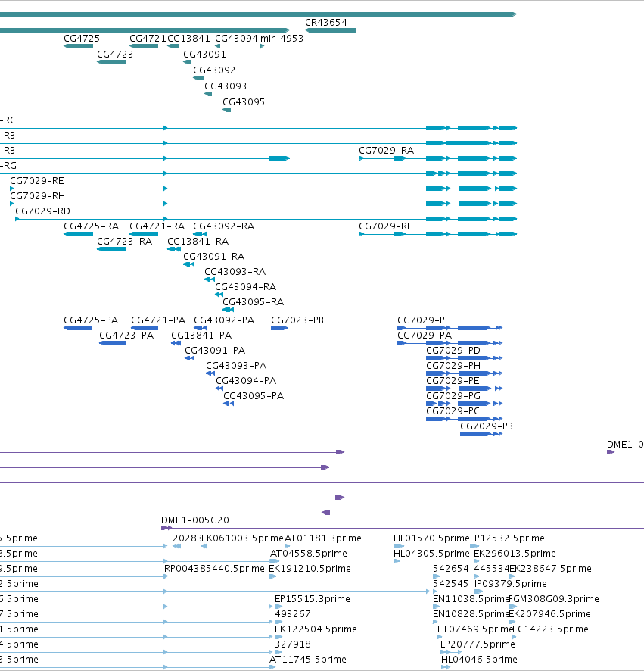Select transcript label CG7029-RE
Image resolution: width=644 pixels, height=671 pixels.
click(37, 180)
